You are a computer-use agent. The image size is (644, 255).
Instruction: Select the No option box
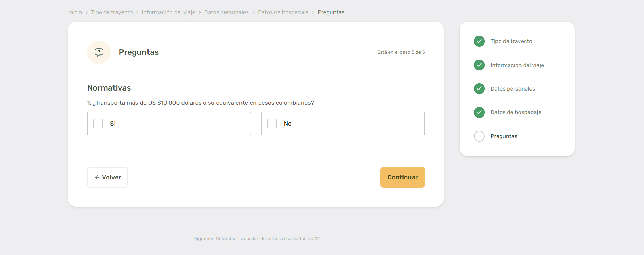click(x=343, y=124)
